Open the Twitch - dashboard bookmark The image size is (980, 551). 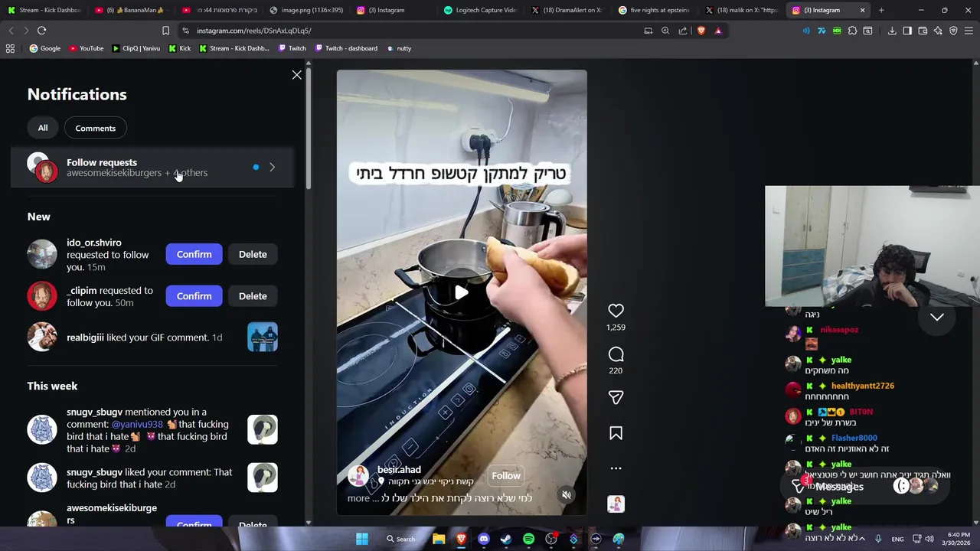(345, 48)
